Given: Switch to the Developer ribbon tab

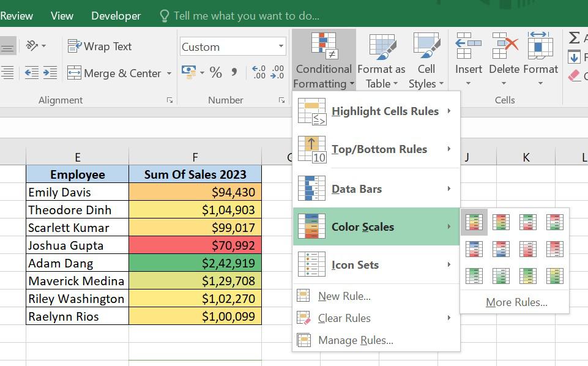Looking at the screenshot, I should pos(116,16).
